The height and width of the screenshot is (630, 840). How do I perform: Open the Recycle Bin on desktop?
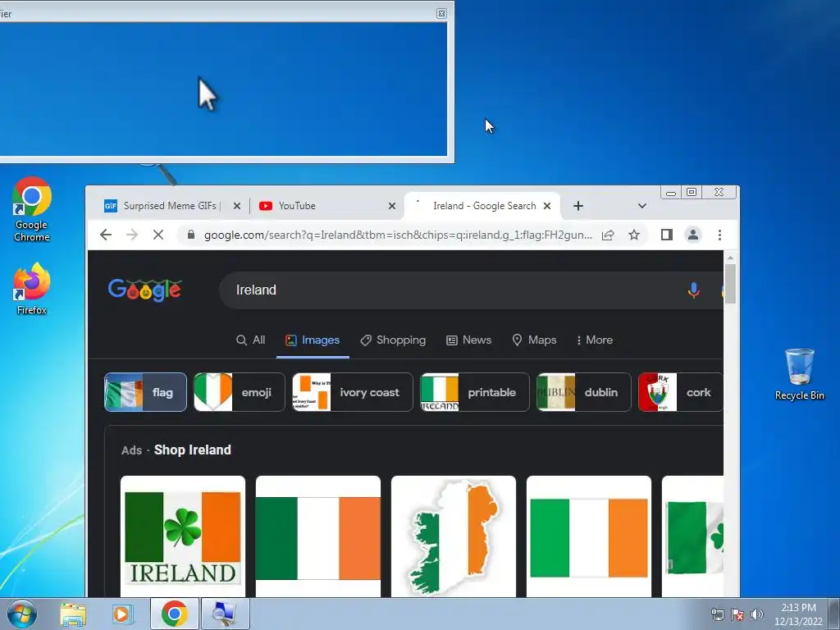coord(799,374)
